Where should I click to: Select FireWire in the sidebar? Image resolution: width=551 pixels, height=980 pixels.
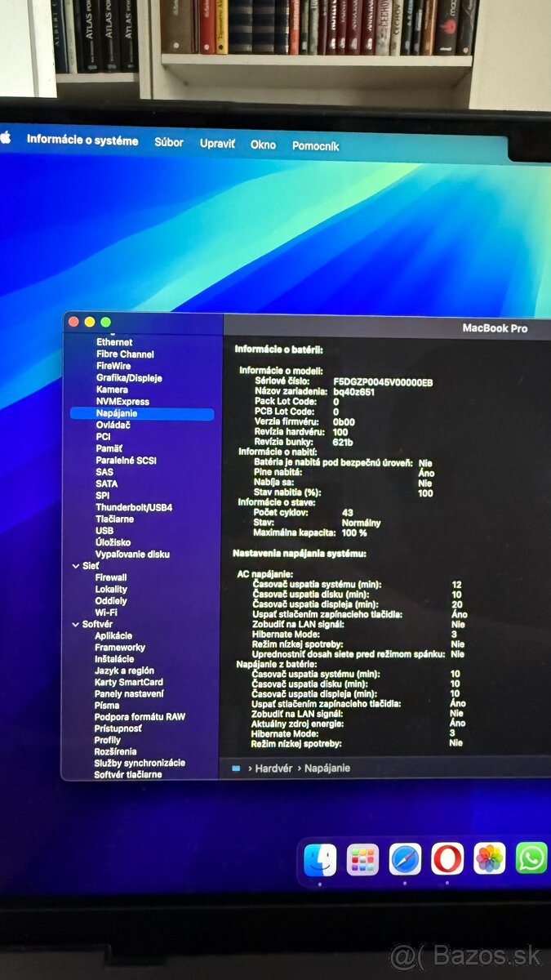(x=113, y=366)
